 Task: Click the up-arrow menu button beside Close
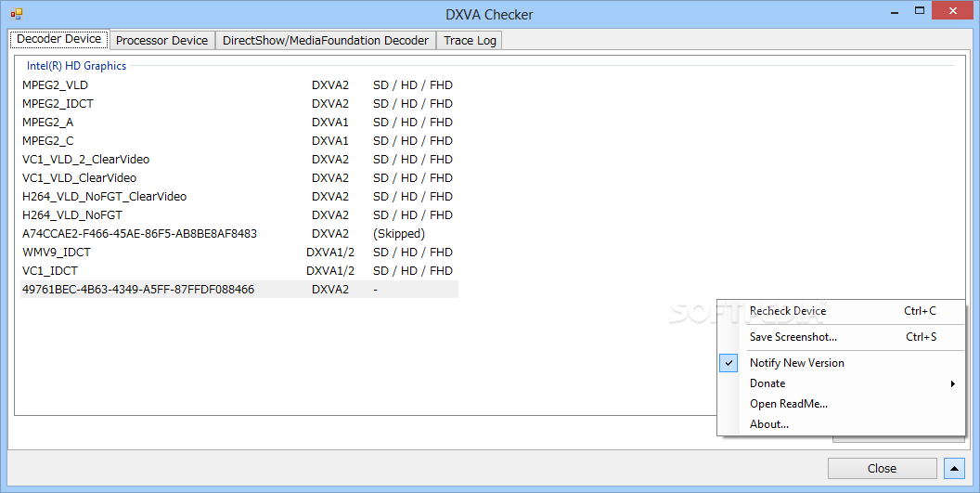click(x=954, y=468)
